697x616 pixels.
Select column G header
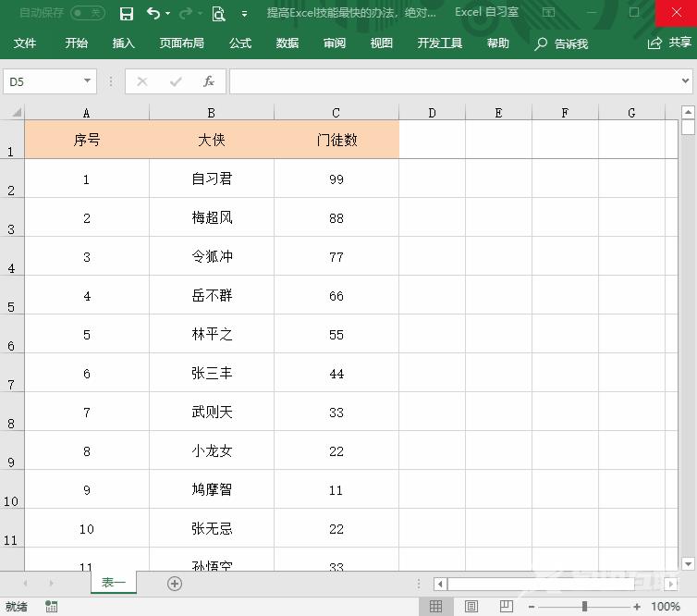pyautogui.click(x=631, y=113)
